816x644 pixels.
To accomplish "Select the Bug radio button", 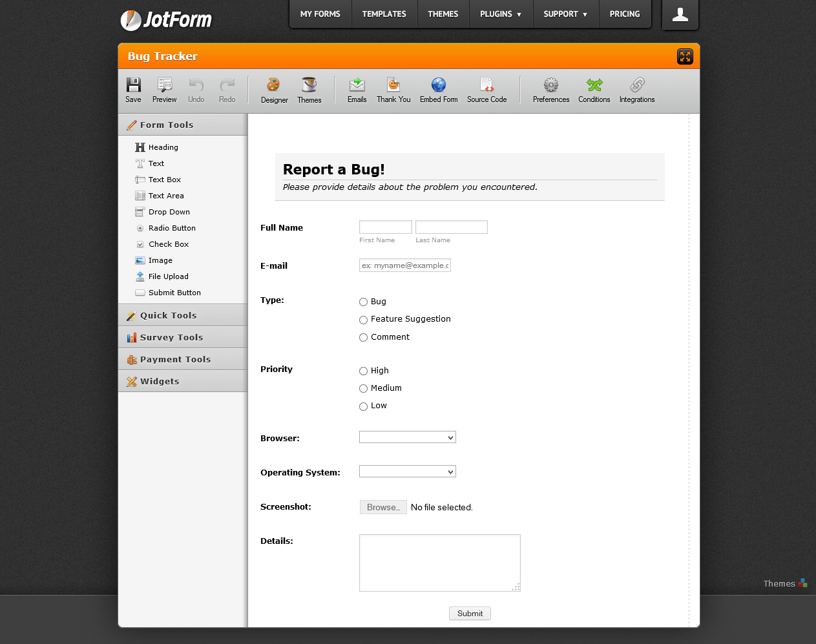I will [364, 302].
